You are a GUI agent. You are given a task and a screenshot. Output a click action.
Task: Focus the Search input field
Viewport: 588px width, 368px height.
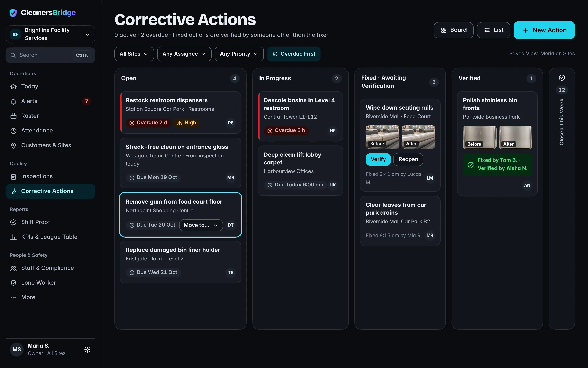(50, 55)
